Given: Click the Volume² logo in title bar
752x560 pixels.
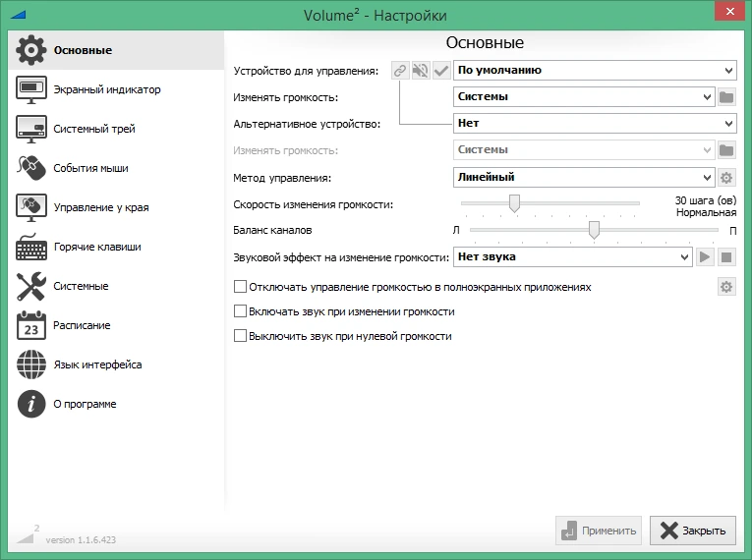Looking at the screenshot, I should [x=18, y=15].
